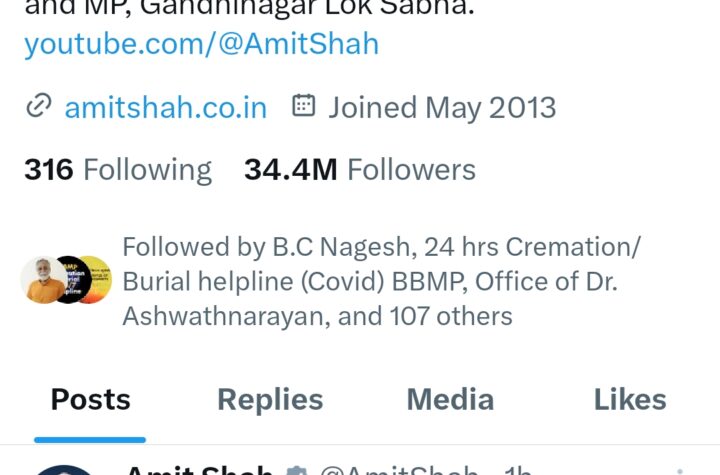This screenshot has width=720, height=475.
Task: Switch to the Replies tab
Action: [270, 399]
